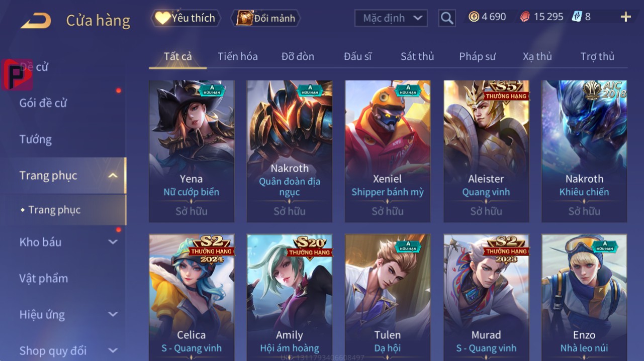Screen dimensions: 644x361
Task: Tap the gold coin balance icon
Action: 474,17
